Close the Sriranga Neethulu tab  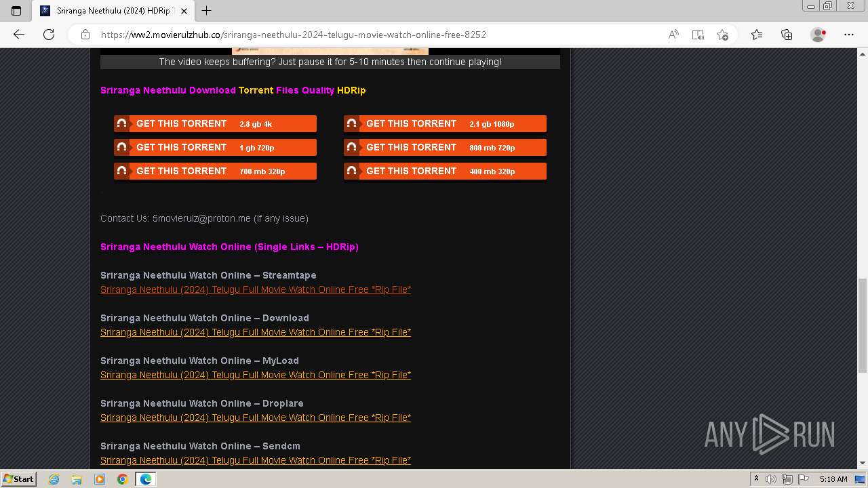click(x=184, y=11)
